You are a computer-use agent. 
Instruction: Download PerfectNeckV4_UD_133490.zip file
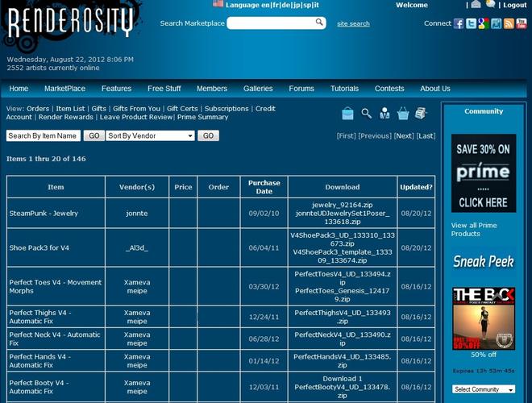343,339
